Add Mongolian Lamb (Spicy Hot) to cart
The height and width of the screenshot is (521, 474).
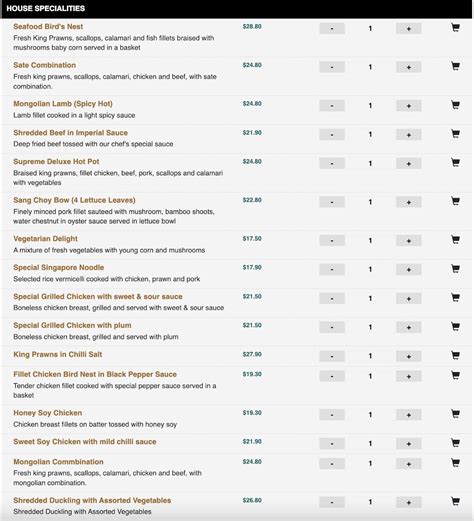(x=455, y=105)
